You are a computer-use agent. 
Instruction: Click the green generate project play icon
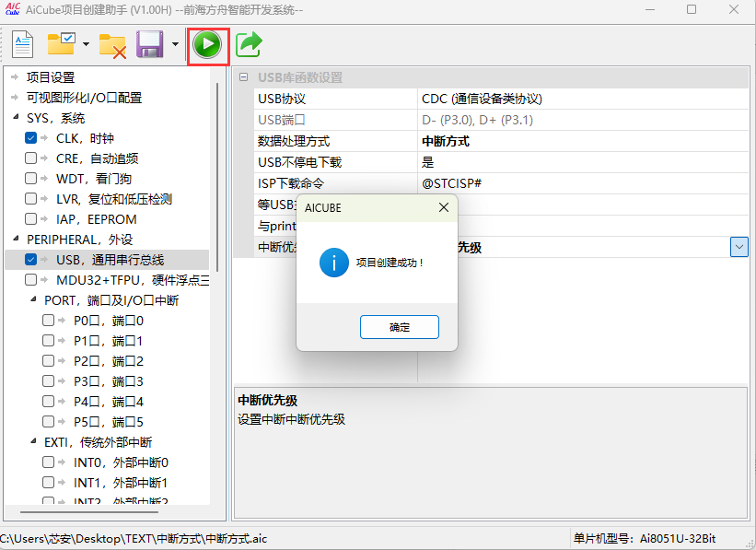[207, 44]
